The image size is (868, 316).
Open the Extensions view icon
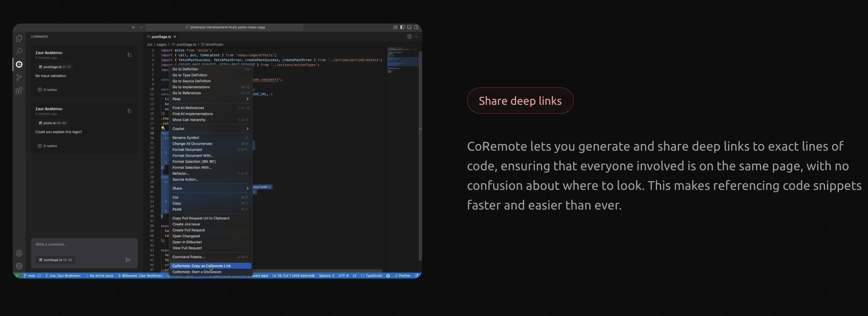click(19, 90)
